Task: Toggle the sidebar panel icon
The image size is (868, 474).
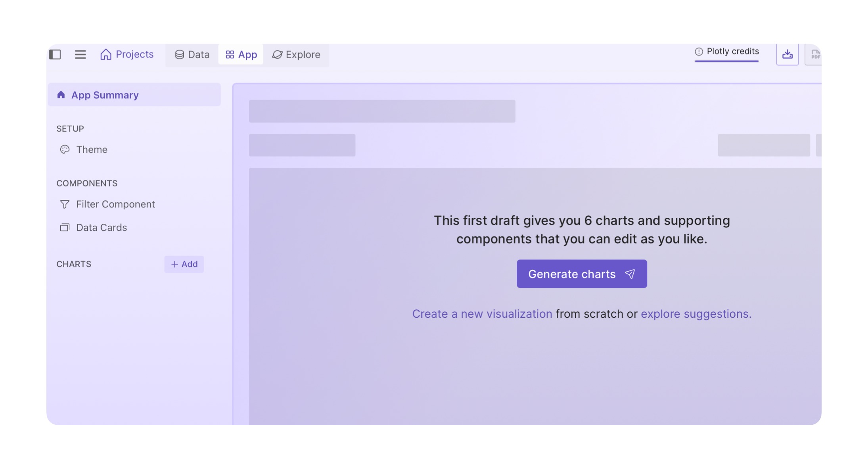Action: [x=55, y=54]
